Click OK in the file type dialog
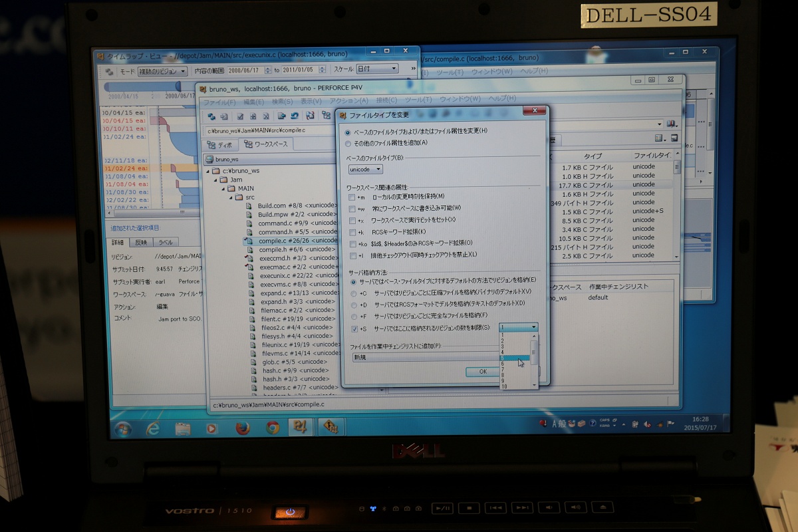The image size is (798, 532). click(483, 372)
